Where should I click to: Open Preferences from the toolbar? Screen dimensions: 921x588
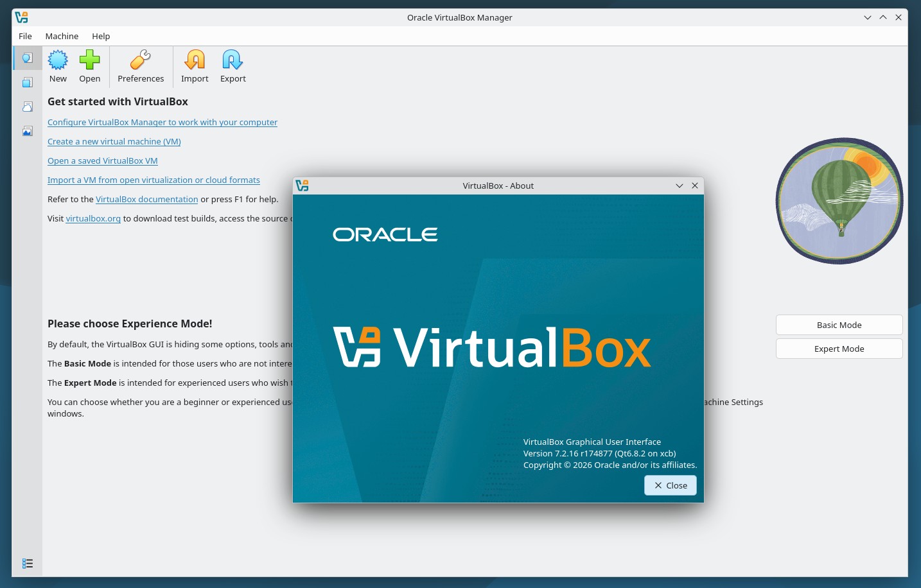(141, 67)
